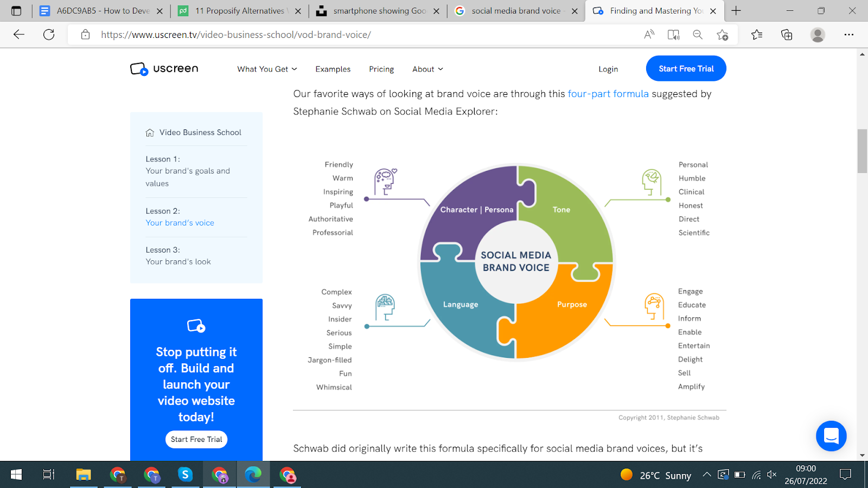Open Lesson 1: Your brand's goals and values
Viewport: 868px width, 488px height.
[x=188, y=171]
